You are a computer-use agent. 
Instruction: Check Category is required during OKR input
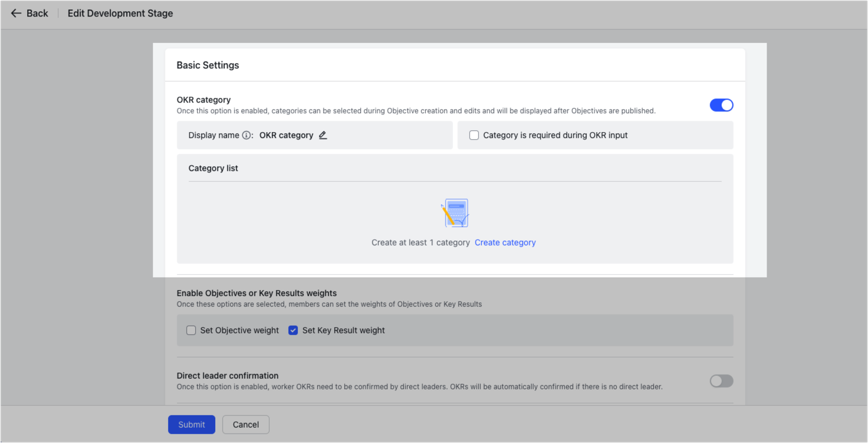pyautogui.click(x=474, y=134)
